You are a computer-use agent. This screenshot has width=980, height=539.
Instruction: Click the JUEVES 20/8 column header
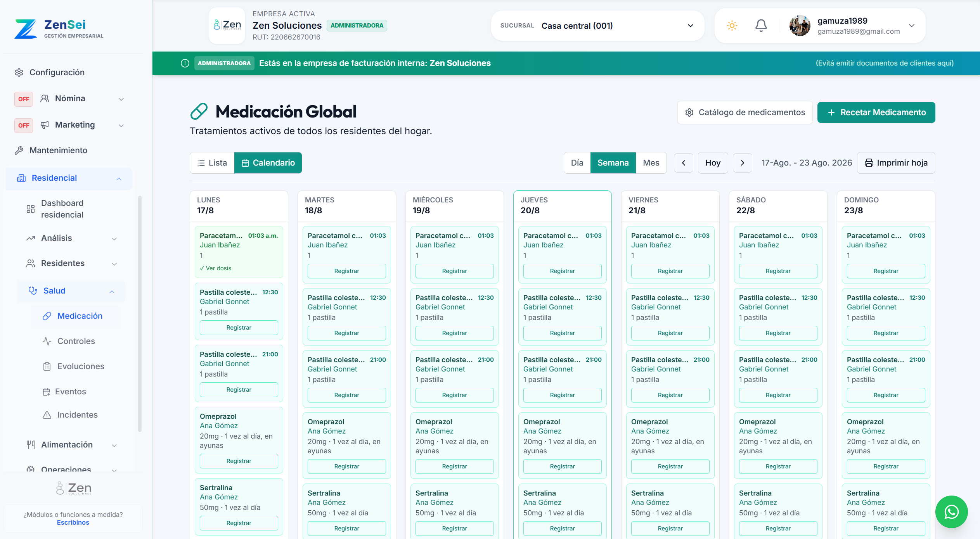pyautogui.click(x=563, y=206)
